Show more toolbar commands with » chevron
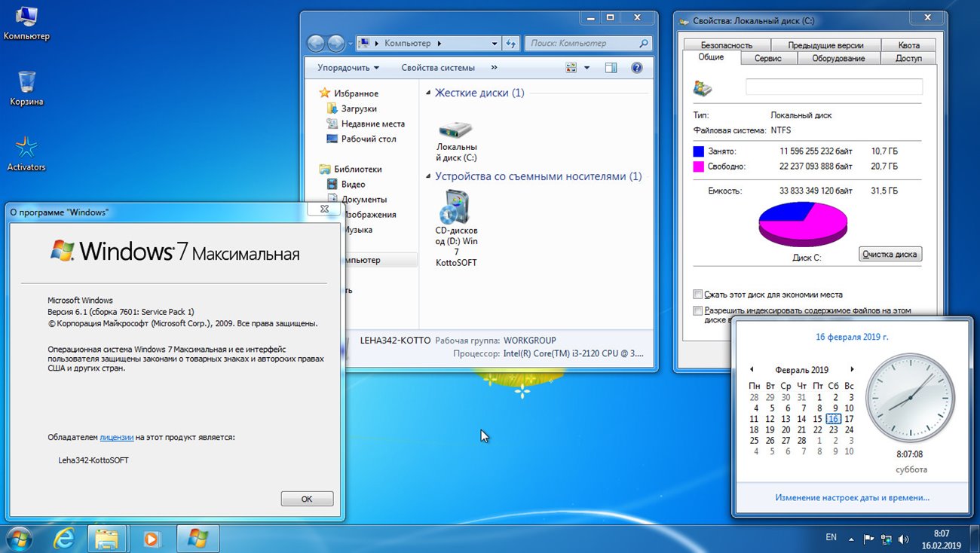 coord(494,67)
